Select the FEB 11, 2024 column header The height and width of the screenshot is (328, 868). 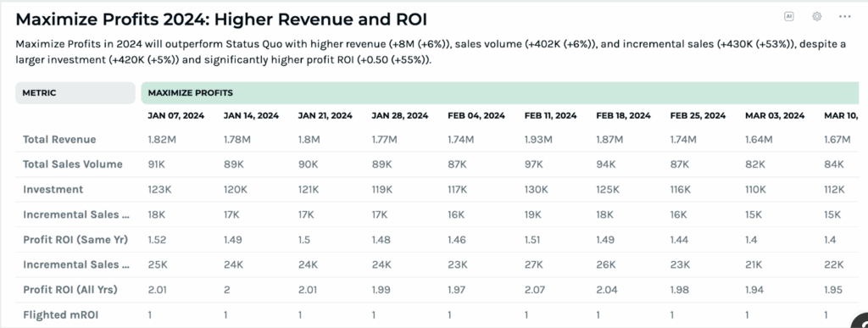551,115
